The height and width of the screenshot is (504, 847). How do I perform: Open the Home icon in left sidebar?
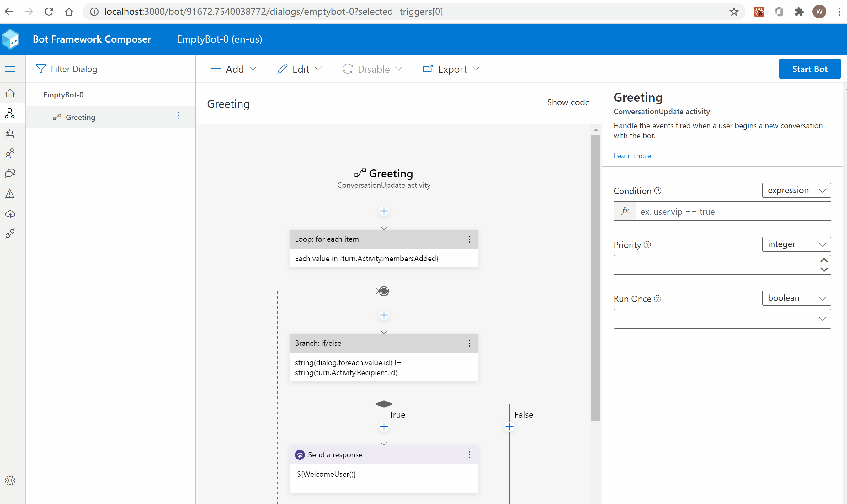click(10, 93)
